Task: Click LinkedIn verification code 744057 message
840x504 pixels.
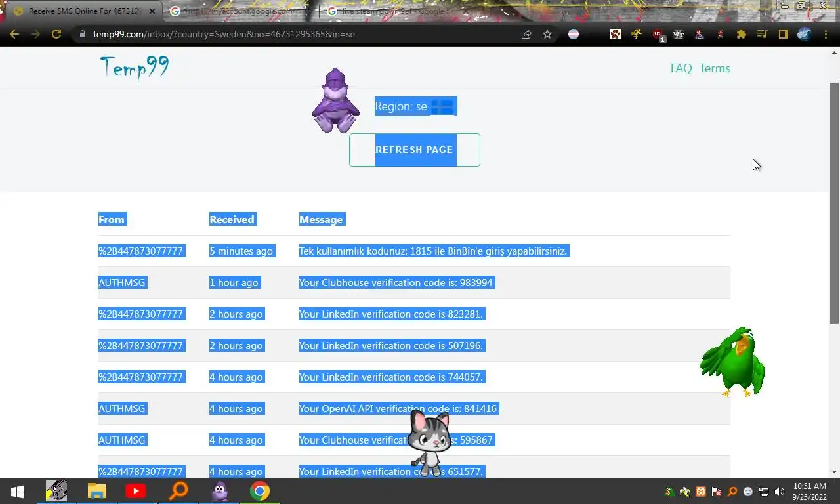Action: (x=391, y=377)
